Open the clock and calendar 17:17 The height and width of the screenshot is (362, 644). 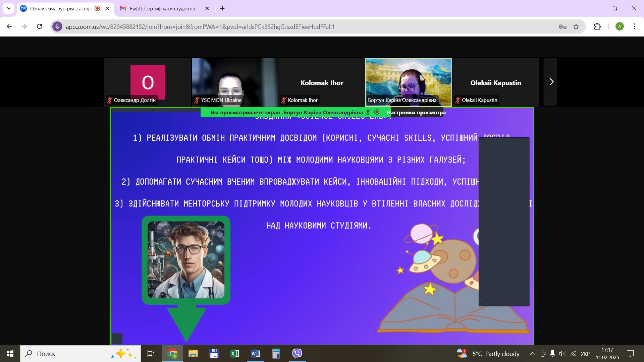point(607,354)
